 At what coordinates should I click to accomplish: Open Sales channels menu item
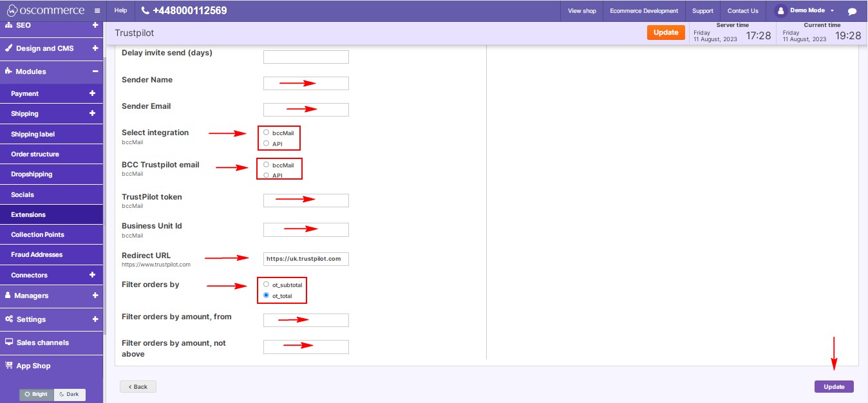tap(52, 342)
